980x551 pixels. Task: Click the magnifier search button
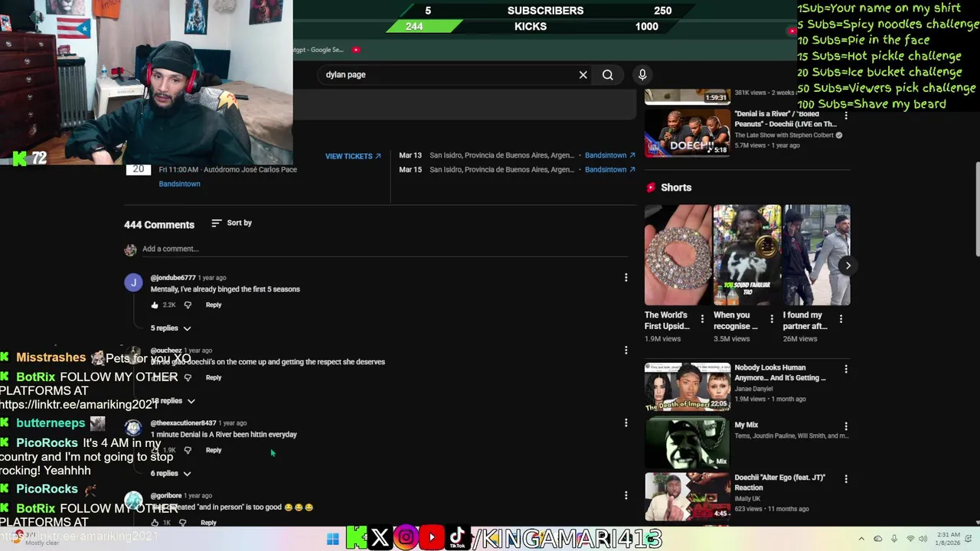click(x=608, y=75)
